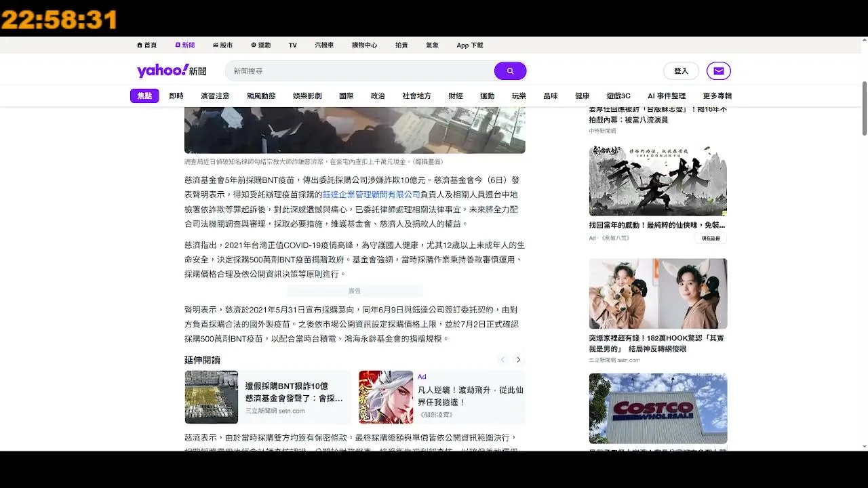Screen dimensions: 868x488
Task: Click previous arrow in 延伸閱讀 carousel
Action: [x=502, y=360]
